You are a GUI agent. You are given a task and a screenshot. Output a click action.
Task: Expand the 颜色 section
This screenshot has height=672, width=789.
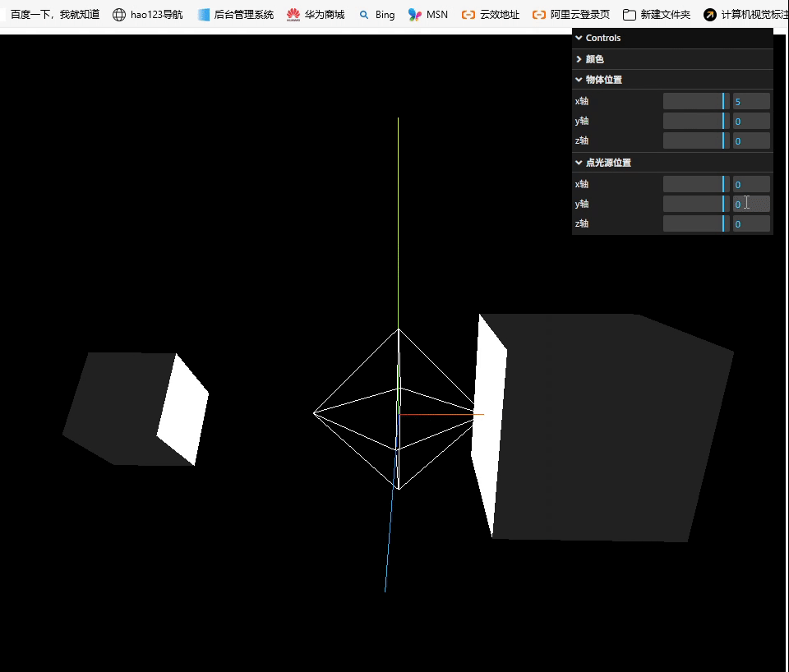(x=595, y=58)
